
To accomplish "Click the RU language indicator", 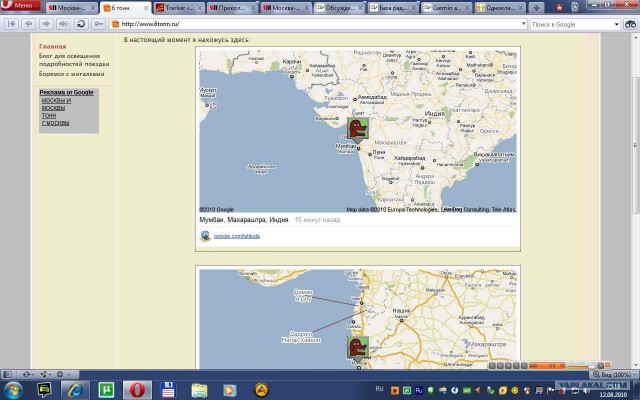I will [379, 389].
